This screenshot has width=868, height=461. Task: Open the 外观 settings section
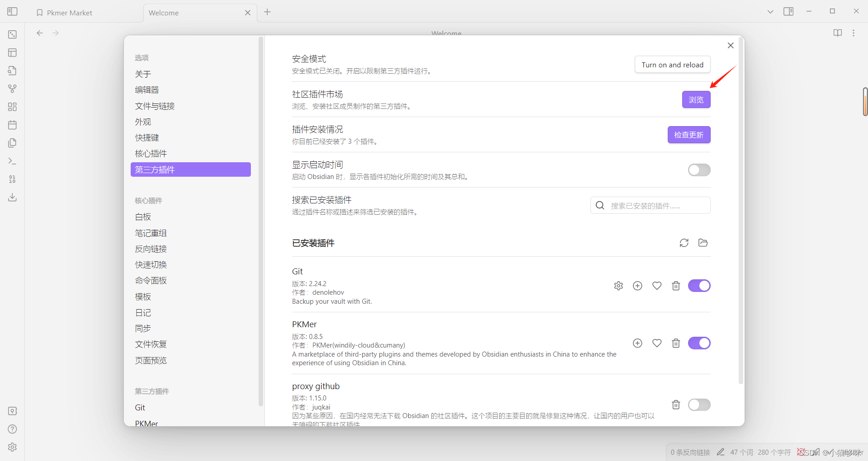[191, 122]
